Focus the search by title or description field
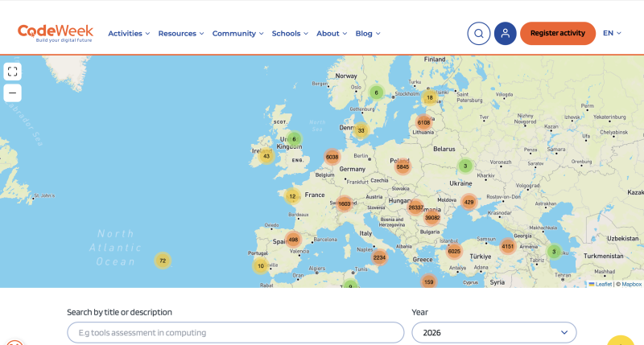This screenshot has height=345, width=644. click(x=236, y=332)
